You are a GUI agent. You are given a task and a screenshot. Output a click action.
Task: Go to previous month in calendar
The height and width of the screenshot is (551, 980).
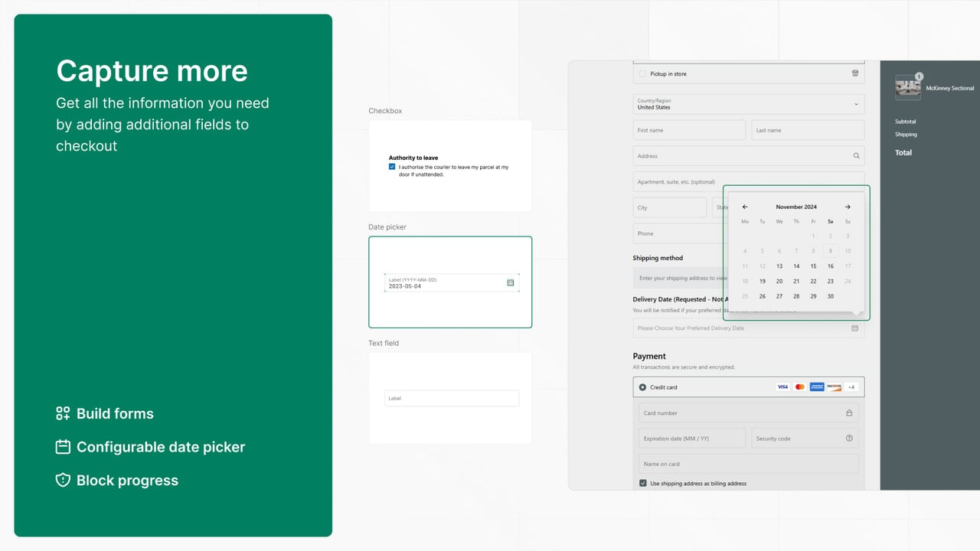click(745, 207)
